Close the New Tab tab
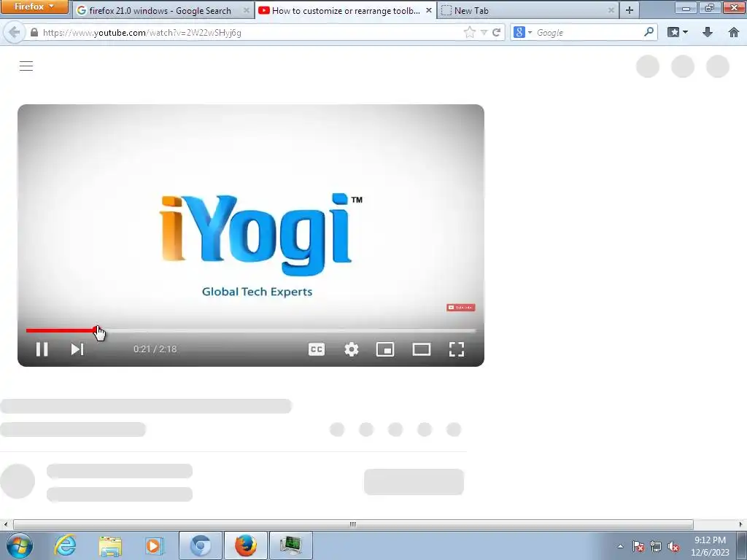Viewport: 747px width, 560px height. tap(611, 10)
